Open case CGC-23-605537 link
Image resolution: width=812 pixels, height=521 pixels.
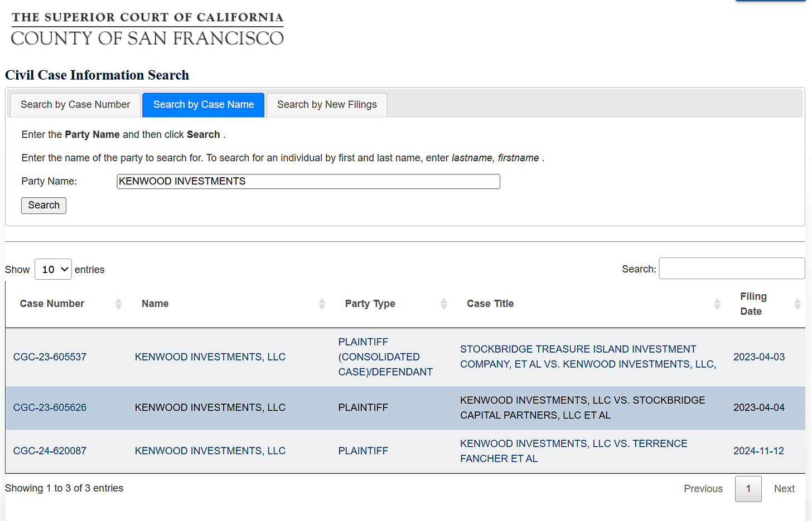[x=50, y=357]
